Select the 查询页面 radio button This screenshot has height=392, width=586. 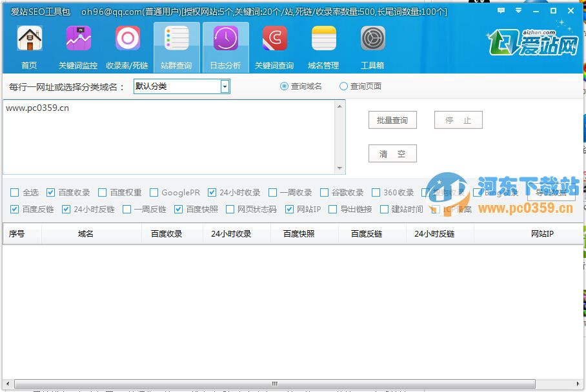point(342,86)
